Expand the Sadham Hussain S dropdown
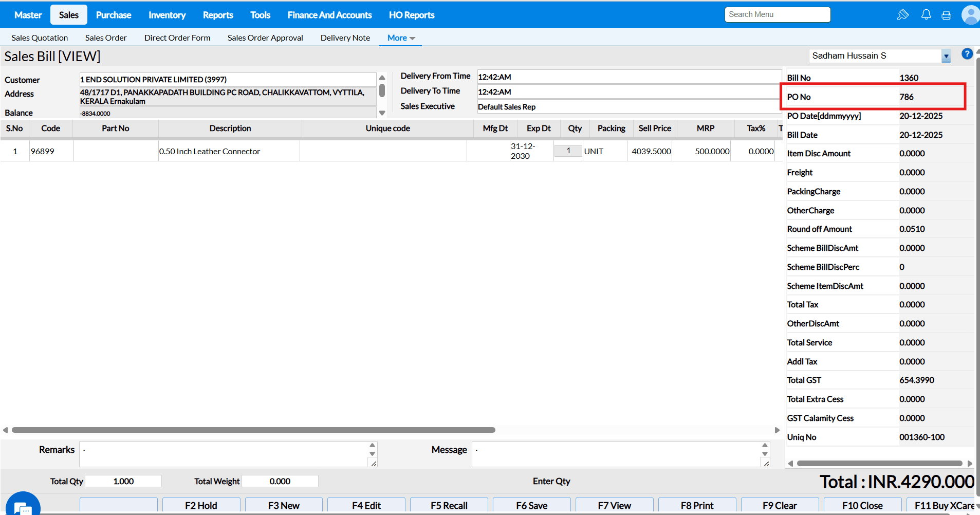This screenshot has height=515, width=980. coord(946,57)
